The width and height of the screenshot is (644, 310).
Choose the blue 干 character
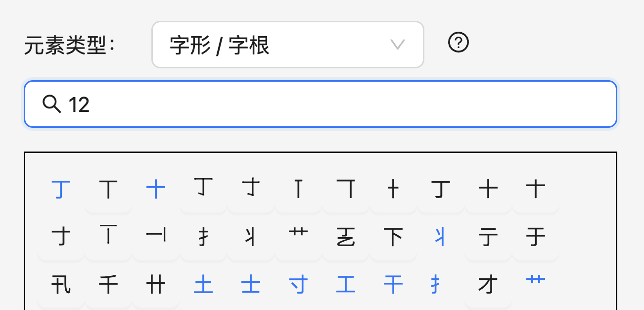(393, 285)
